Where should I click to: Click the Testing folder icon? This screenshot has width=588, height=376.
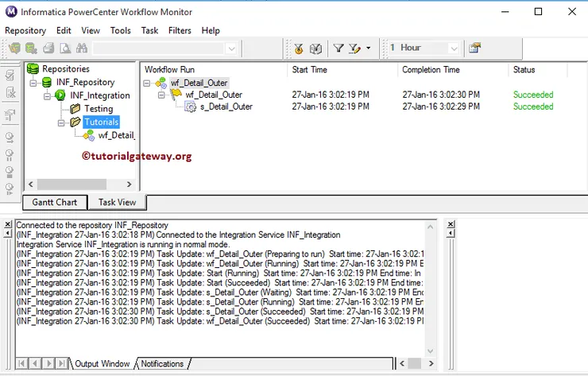point(75,108)
